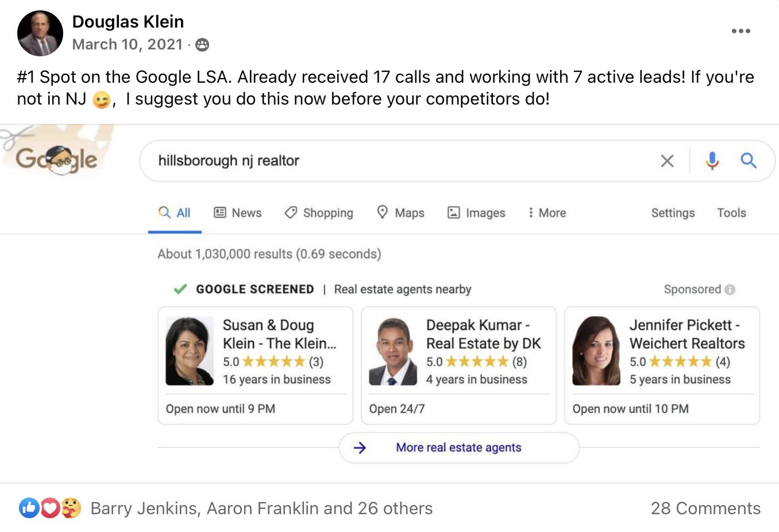Open Deepak Kumar Real Estate by DK listing
This screenshot has height=532, width=779.
point(483,334)
